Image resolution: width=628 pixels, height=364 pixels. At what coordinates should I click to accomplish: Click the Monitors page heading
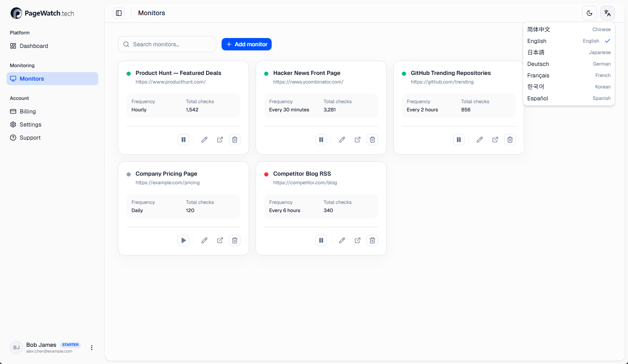click(152, 13)
